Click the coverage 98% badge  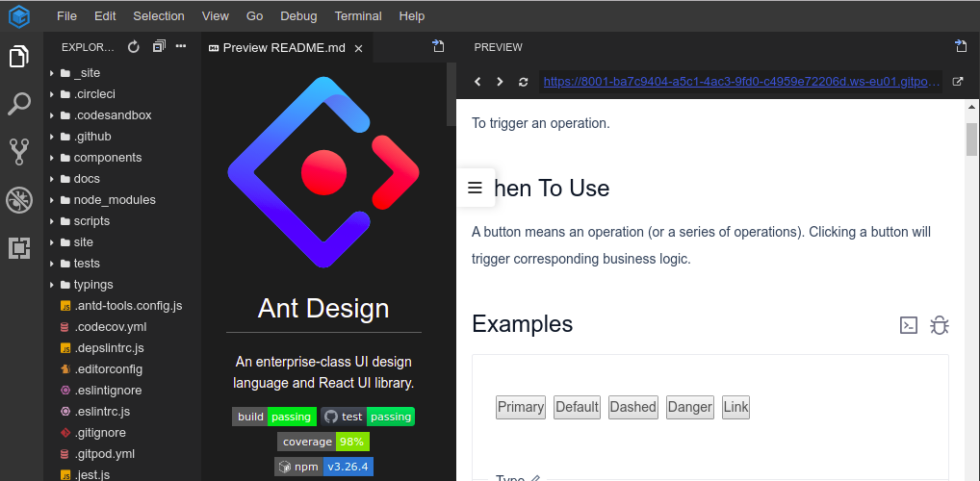(323, 442)
